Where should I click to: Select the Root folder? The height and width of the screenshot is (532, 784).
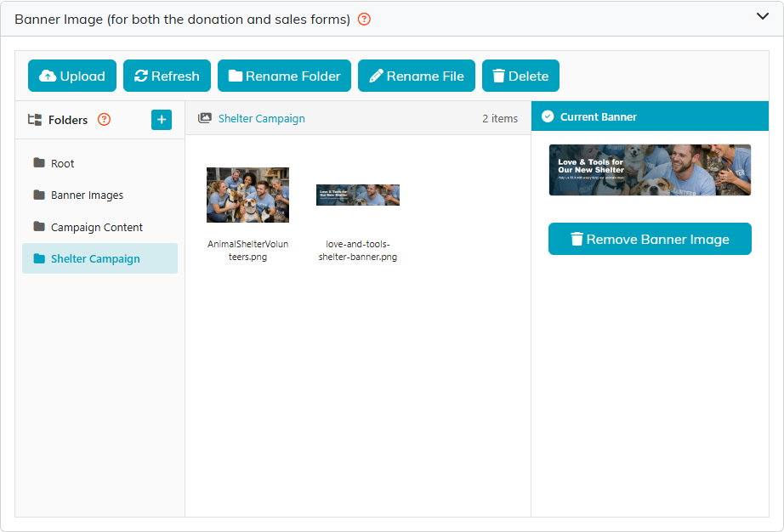tap(99, 163)
